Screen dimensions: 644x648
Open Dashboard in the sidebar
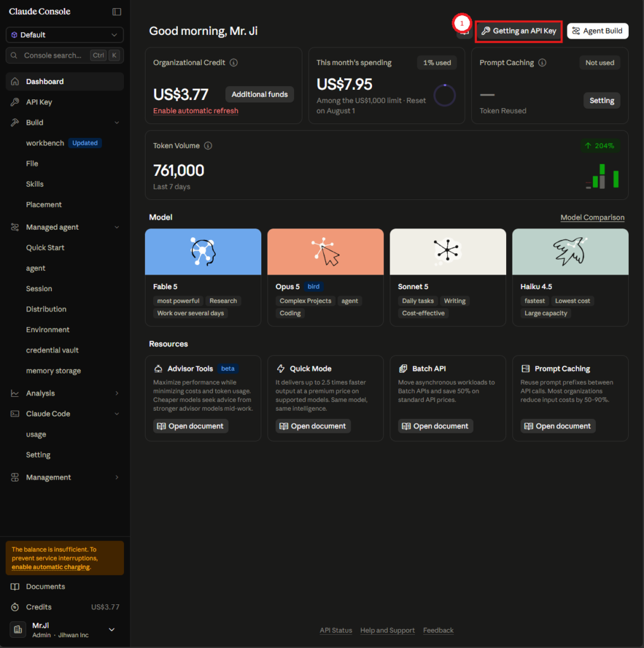[65, 82]
